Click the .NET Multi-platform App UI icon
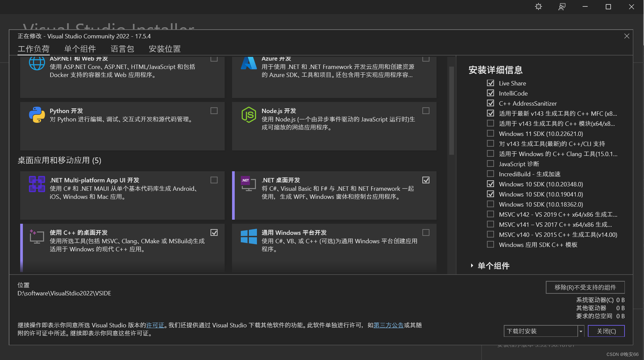The width and height of the screenshot is (644, 360). pos(37,184)
